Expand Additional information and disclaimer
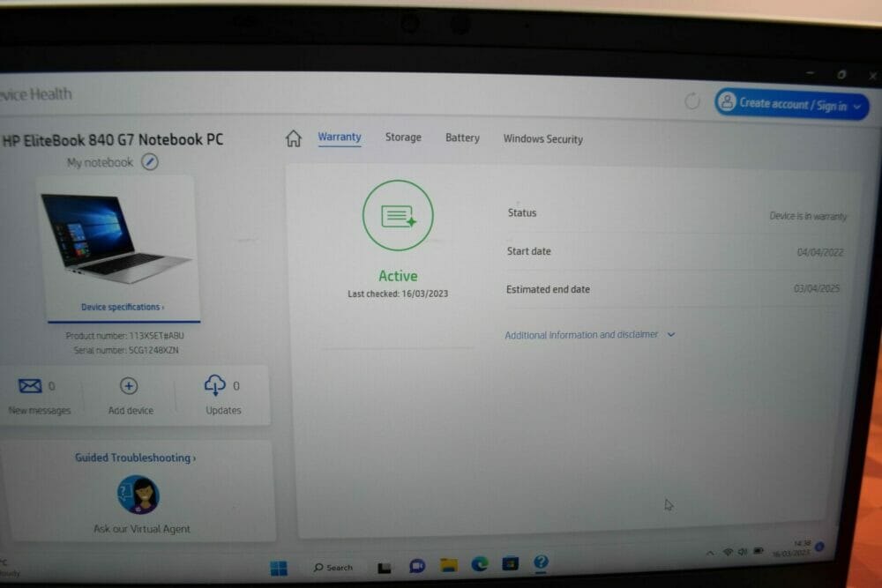882x588 pixels. (589, 334)
